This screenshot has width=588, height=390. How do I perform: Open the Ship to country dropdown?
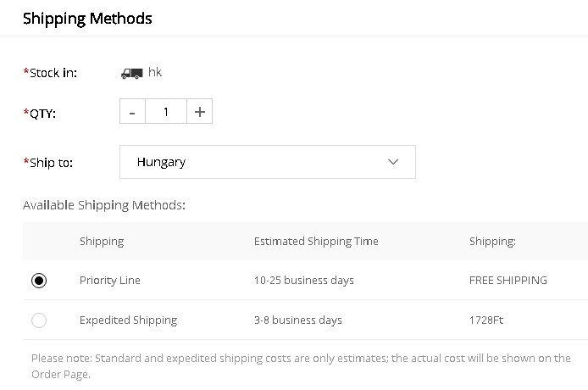(x=267, y=162)
